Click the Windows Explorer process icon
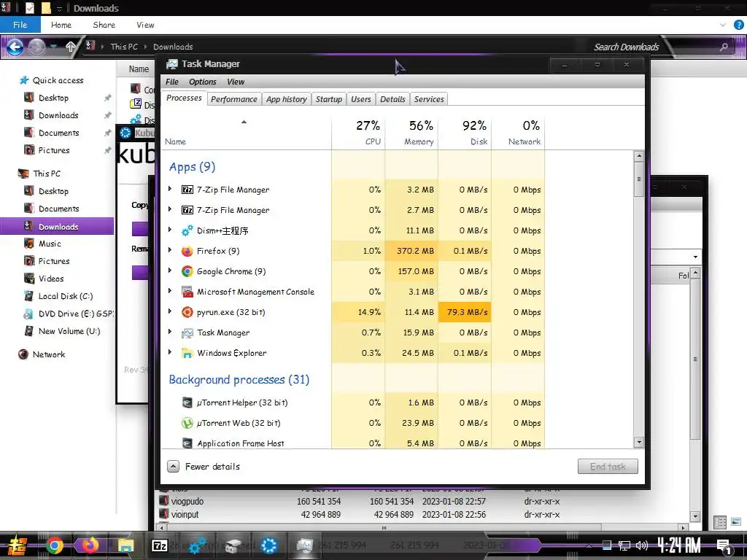The height and width of the screenshot is (560, 747). coord(187,354)
